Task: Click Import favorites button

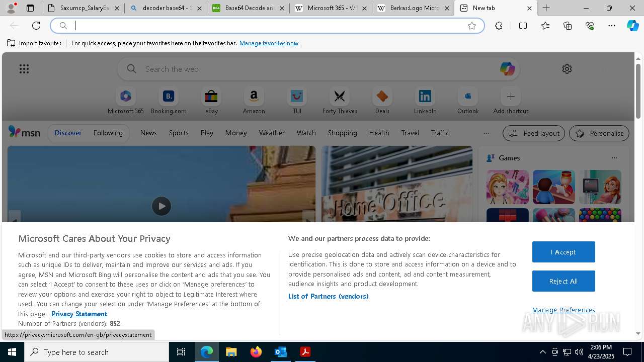Action: [x=34, y=43]
